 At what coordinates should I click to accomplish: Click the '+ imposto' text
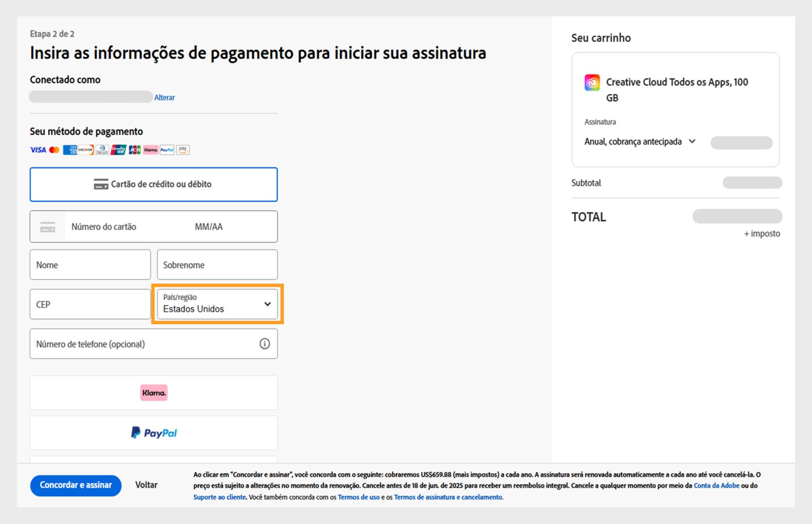[762, 234]
